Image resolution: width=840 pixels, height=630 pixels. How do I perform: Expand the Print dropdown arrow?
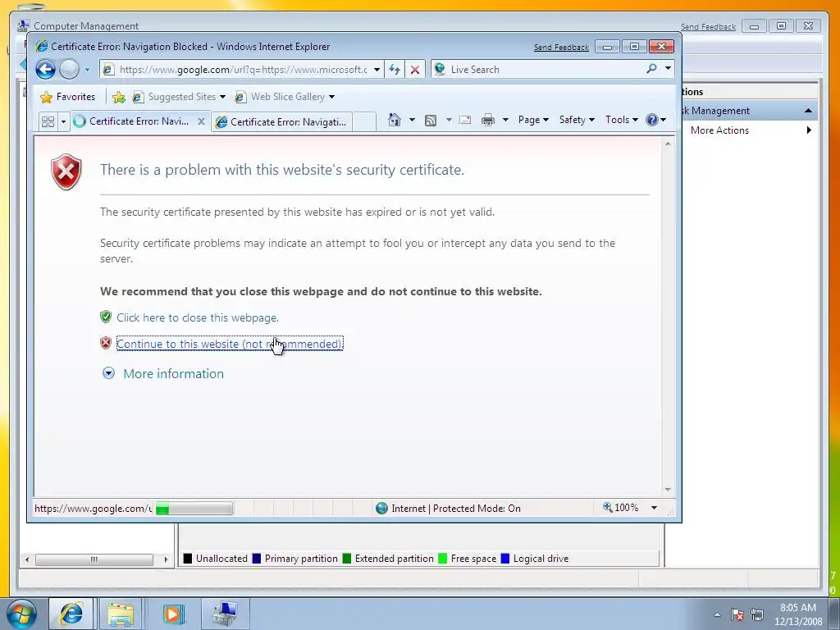tap(505, 120)
